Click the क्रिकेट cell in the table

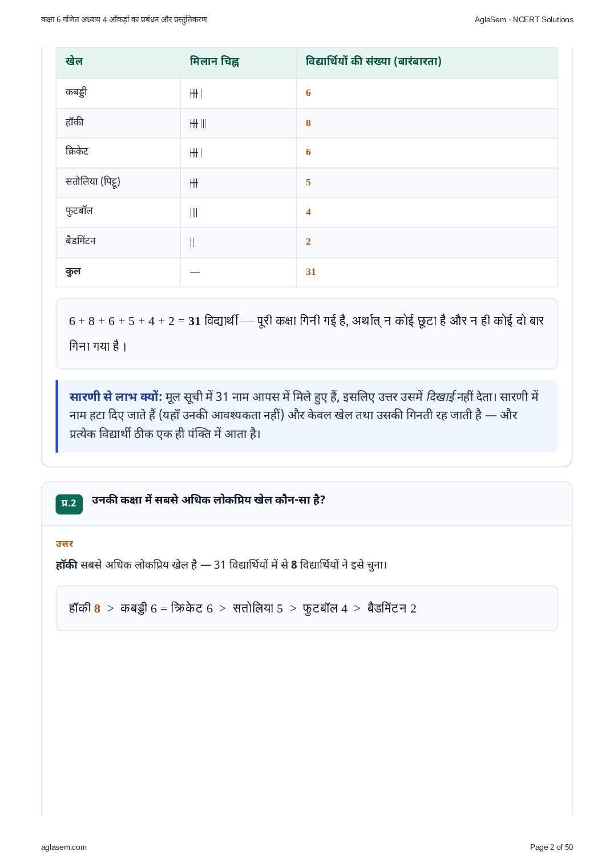point(77,152)
